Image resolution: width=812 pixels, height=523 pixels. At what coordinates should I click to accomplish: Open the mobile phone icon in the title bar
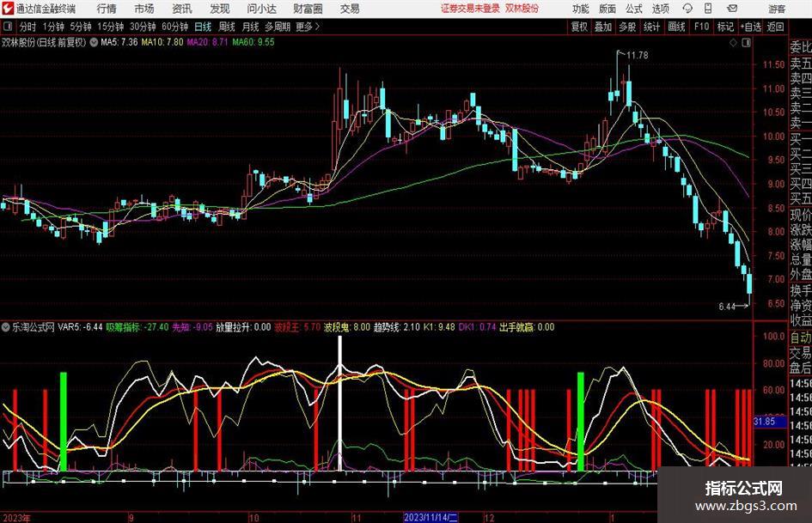708,9
